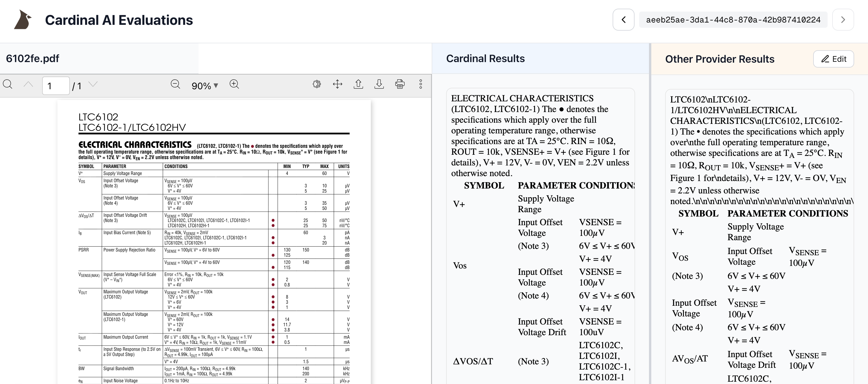Enable the pan/move tool
This screenshot has height=384, width=868.
coord(337,84)
